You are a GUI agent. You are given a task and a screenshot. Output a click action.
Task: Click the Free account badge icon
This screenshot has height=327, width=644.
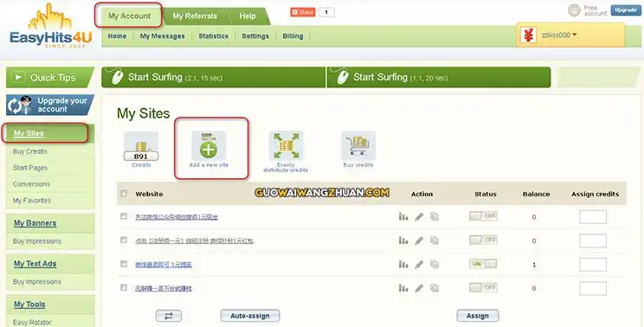coord(574,10)
